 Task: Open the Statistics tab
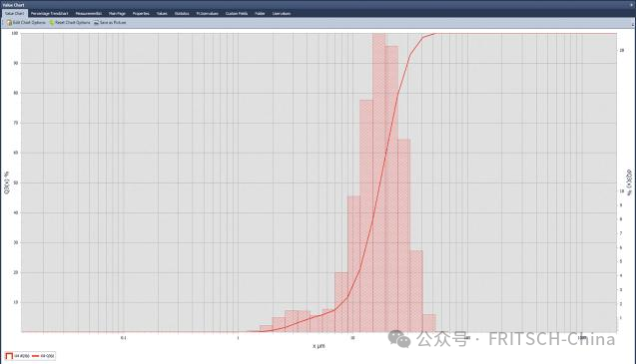(x=182, y=13)
